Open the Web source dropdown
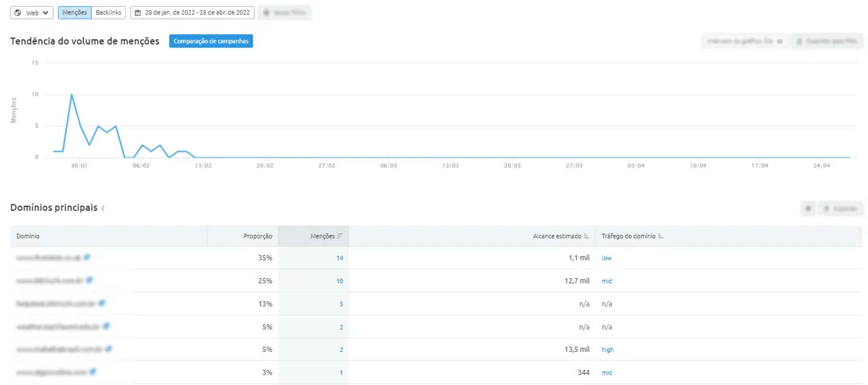The image size is (868, 385). coord(32,13)
